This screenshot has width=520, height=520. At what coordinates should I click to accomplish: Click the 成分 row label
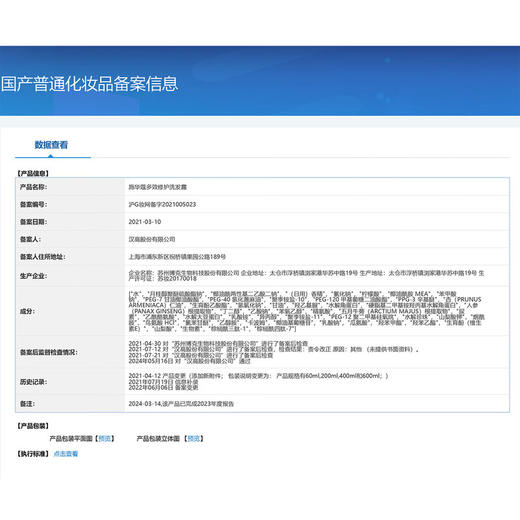coord(27,311)
